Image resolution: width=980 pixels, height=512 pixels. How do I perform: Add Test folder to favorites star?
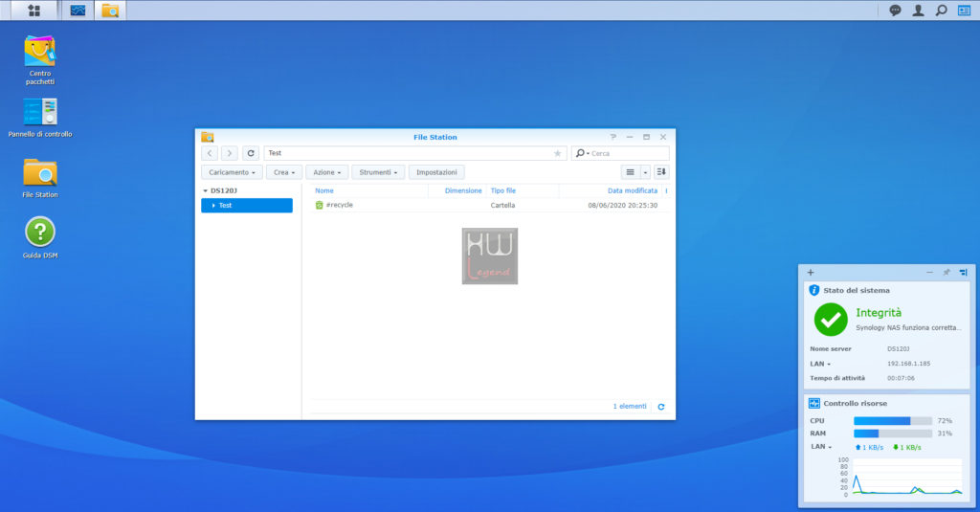pyautogui.click(x=558, y=153)
